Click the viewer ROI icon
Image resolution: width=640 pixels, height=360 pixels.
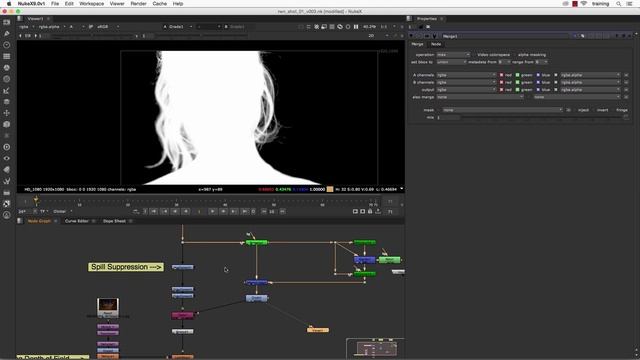(x=324, y=27)
